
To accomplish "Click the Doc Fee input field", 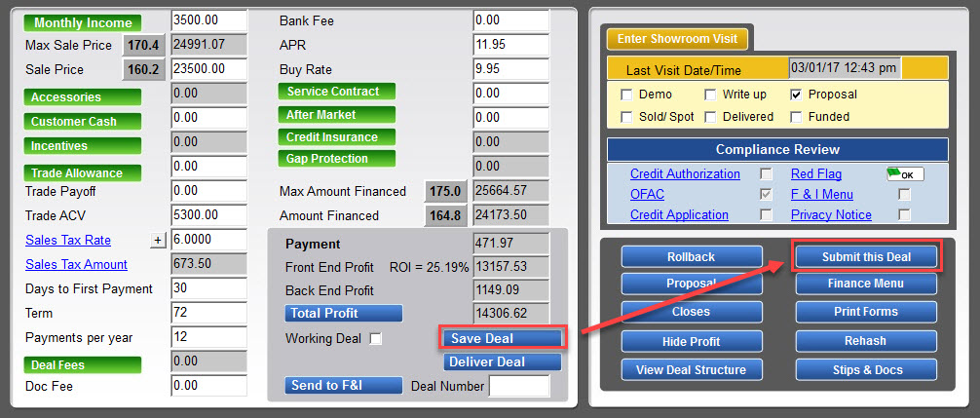I will coord(209,386).
